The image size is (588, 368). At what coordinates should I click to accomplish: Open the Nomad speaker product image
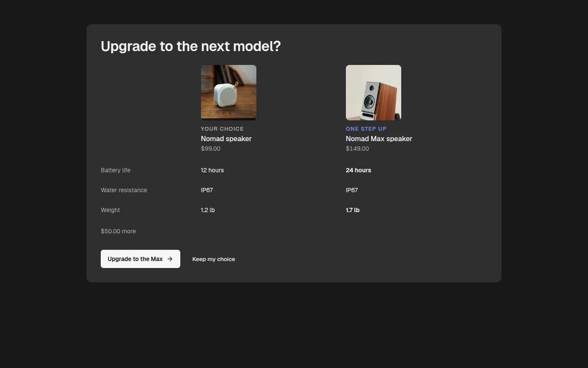[229, 93]
